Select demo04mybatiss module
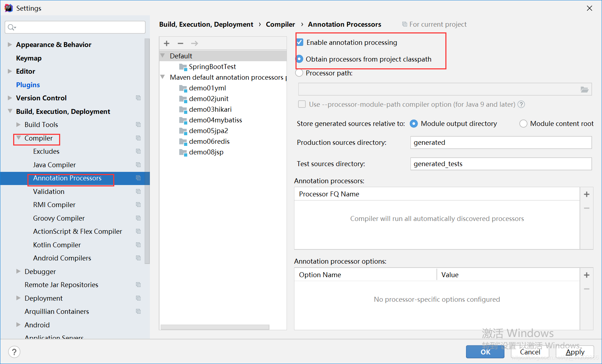Image resolution: width=602 pixels, height=364 pixels. click(215, 120)
